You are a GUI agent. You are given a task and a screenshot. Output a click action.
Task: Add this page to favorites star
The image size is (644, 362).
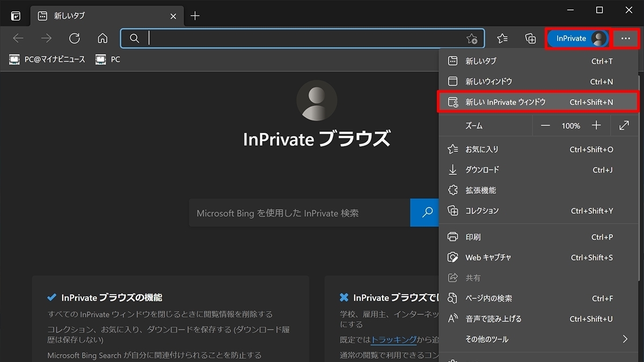click(x=472, y=39)
